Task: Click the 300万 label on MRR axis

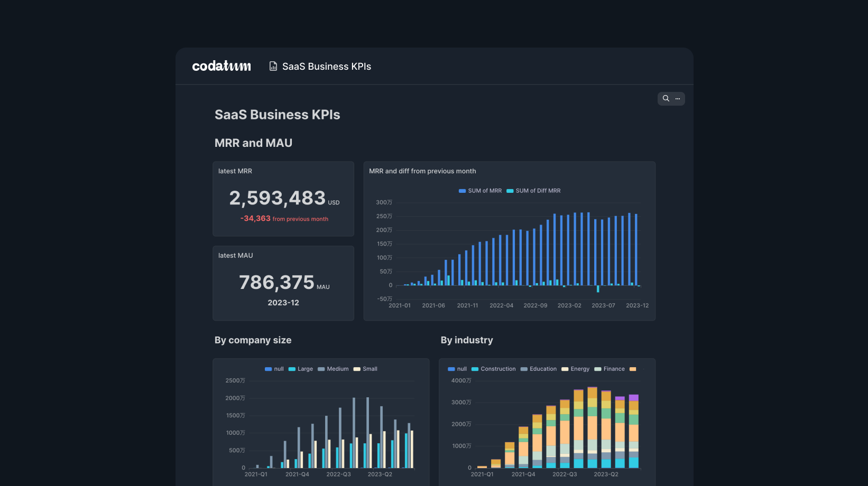Action: click(x=384, y=202)
